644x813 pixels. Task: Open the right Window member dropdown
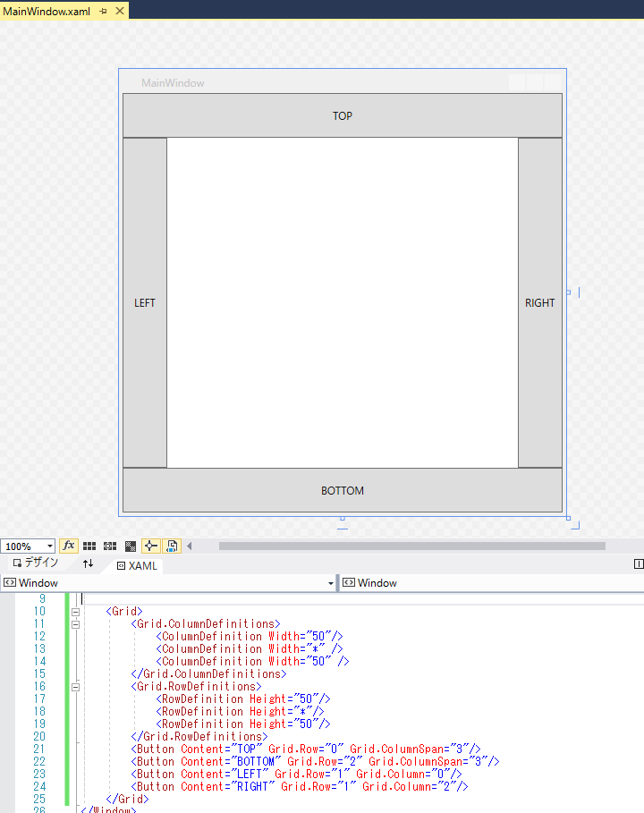tap(492, 583)
